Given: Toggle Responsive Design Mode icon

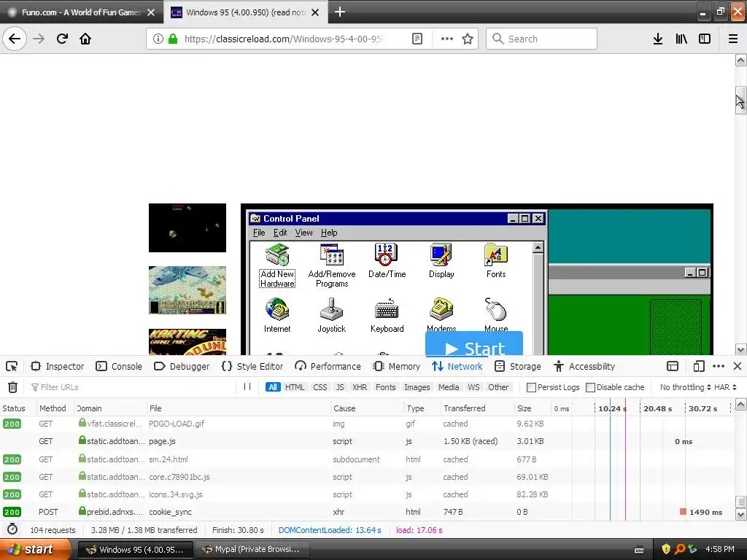Looking at the screenshot, I should pyautogui.click(x=698, y=366).
